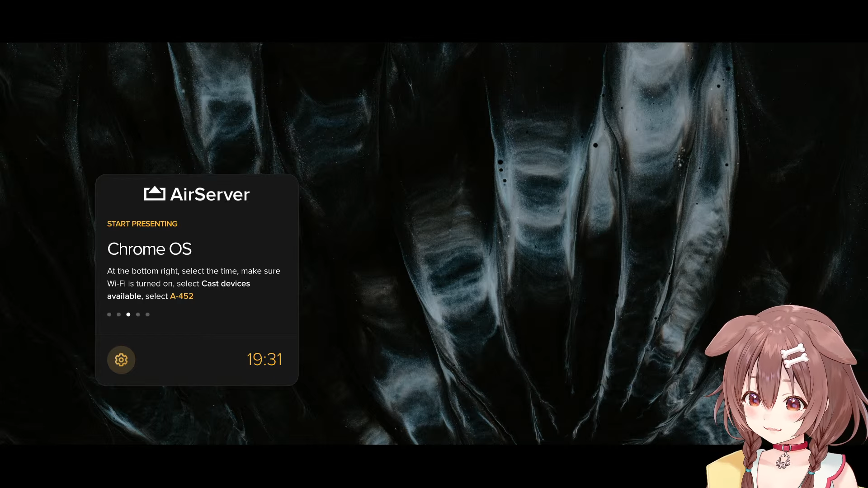The image size is (868, 488).
Task: Click the paw charm on the red collar
Action: coord(783,461)
